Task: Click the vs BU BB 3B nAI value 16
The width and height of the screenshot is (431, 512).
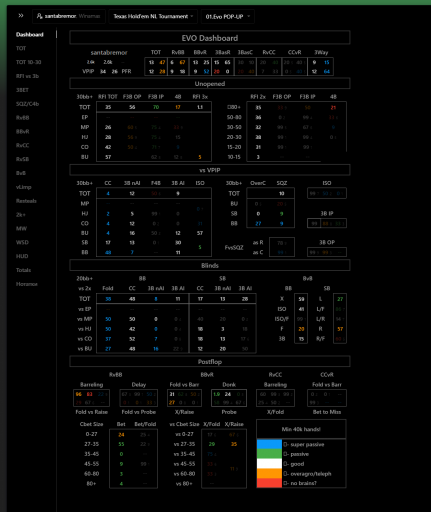Action: [156, 349]
